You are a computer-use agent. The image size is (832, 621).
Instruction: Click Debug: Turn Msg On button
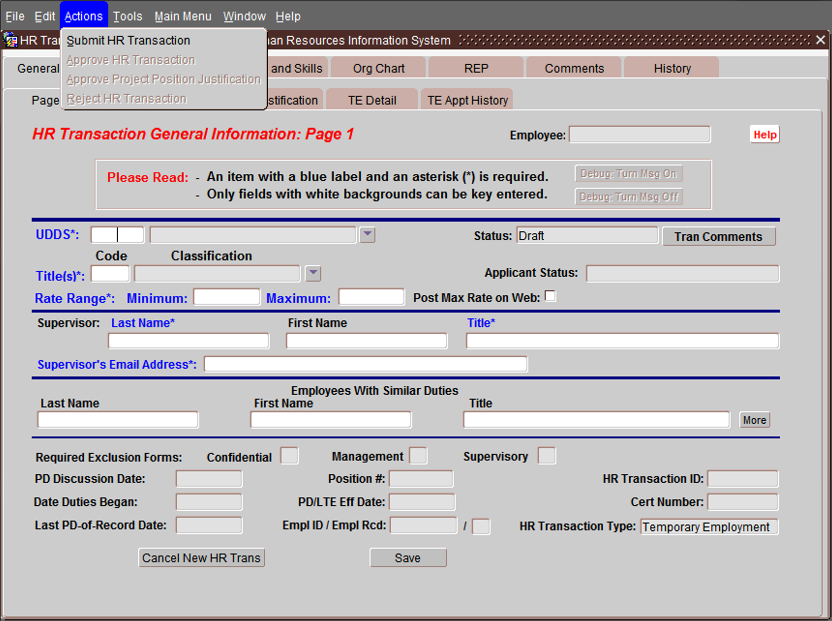pyautogui.click(x=628, y=174)
